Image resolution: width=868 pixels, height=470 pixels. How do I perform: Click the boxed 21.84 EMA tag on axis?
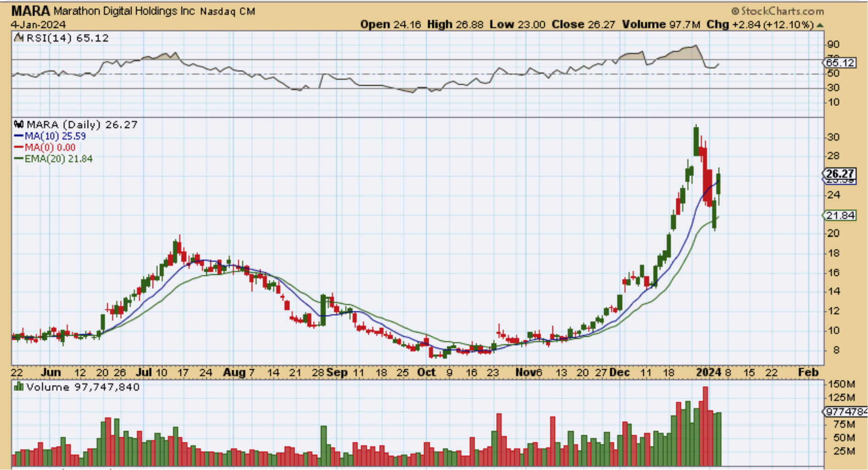pos(840,215)
